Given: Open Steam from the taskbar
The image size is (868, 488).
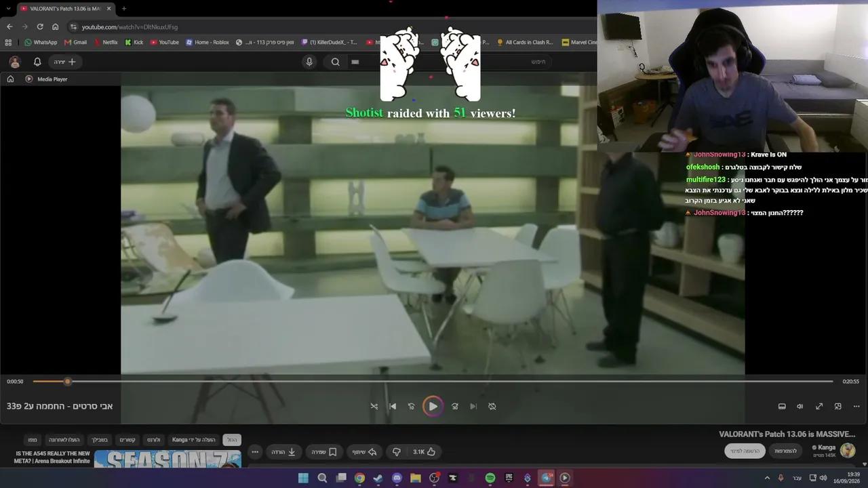Looking at the screenshot, I should coord(378,478).
